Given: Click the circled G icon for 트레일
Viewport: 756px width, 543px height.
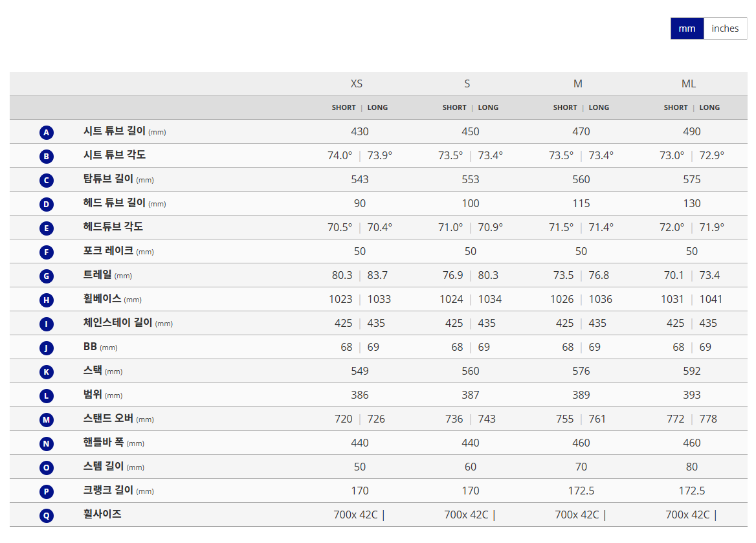Looking at the screenshot, I should (46, 276).
